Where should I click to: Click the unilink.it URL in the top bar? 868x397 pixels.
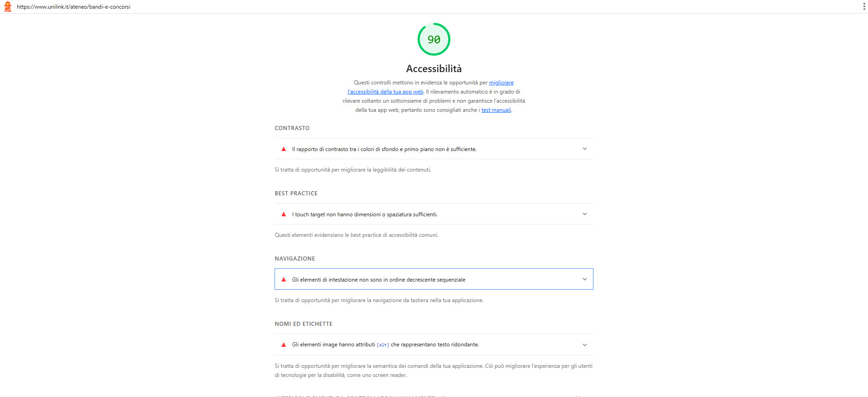point(74,7)
